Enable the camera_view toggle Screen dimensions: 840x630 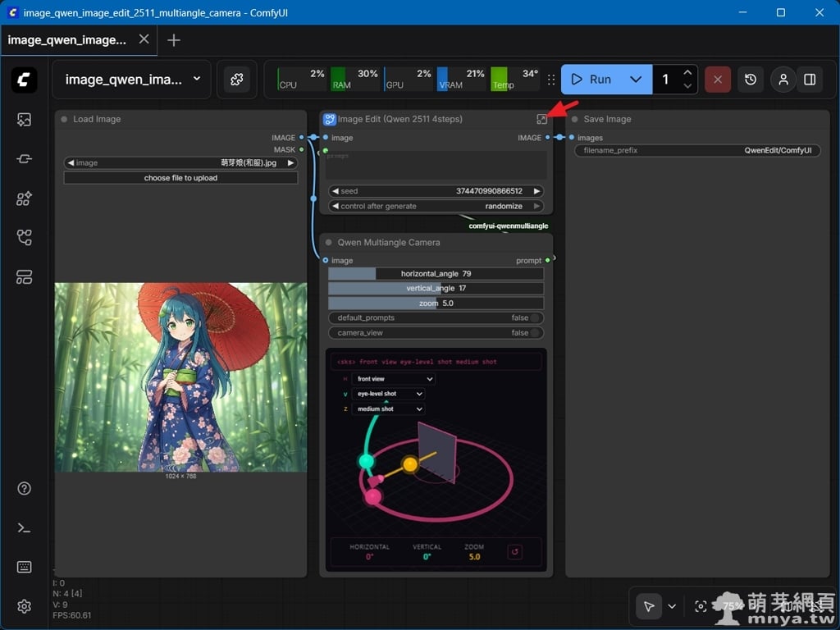click(x=535, y=333)
